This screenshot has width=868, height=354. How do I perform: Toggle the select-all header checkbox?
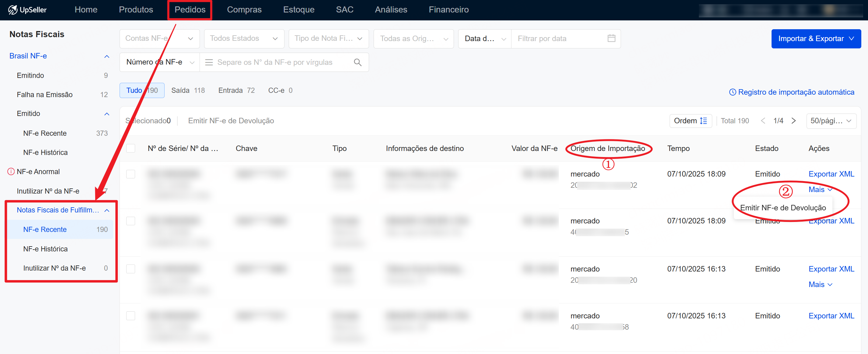point(131,148)
